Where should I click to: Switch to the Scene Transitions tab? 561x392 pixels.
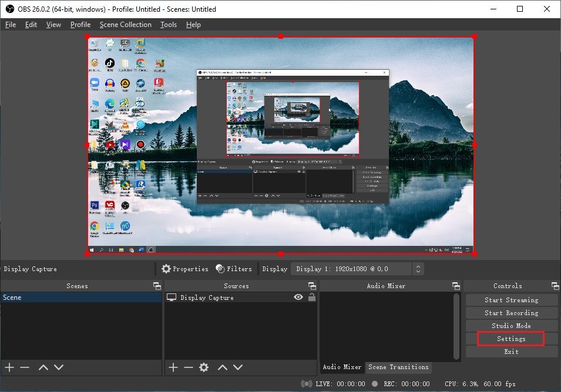pyautogui.click(x=398, y=367)
